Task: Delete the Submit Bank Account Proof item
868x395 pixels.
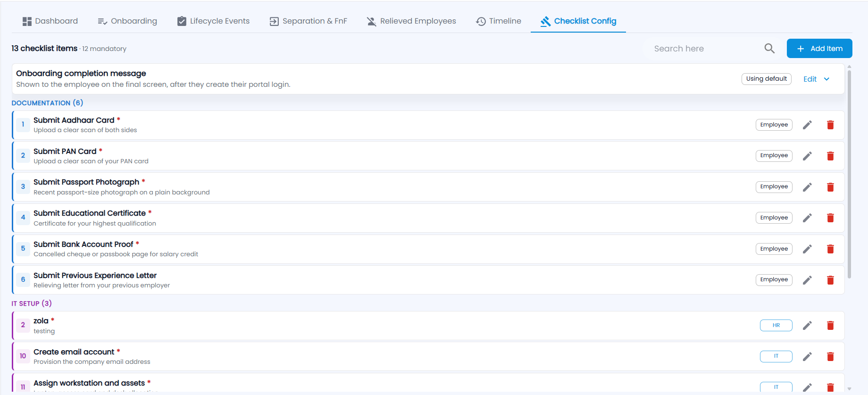Action: tap(831, 249)
